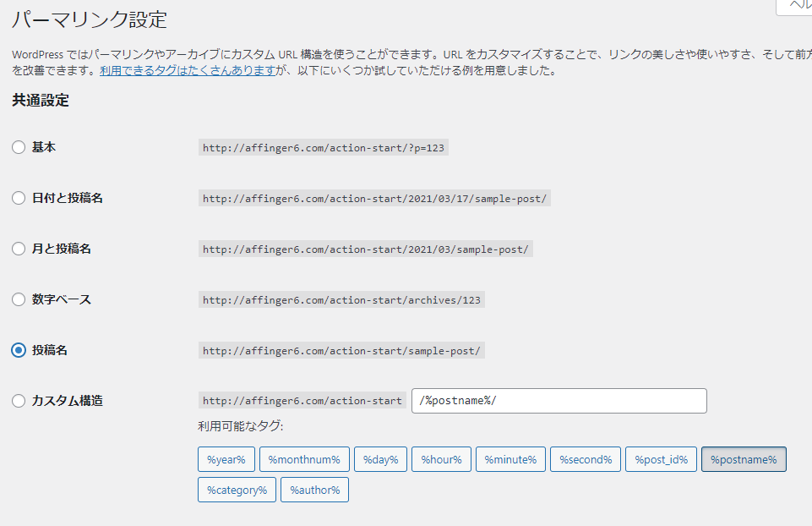Select the 月と投稿名 radio option
This screenshot has width=812, height=526.
[x=19, y=249]
